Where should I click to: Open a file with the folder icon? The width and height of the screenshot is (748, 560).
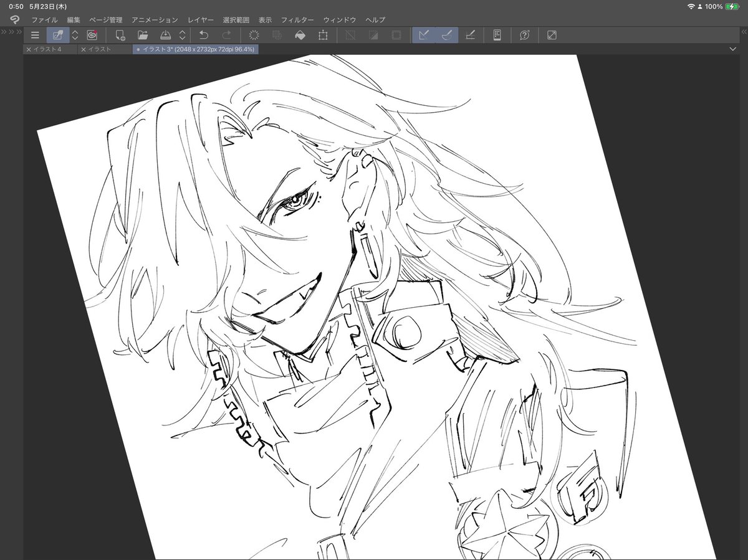point(143,35)
